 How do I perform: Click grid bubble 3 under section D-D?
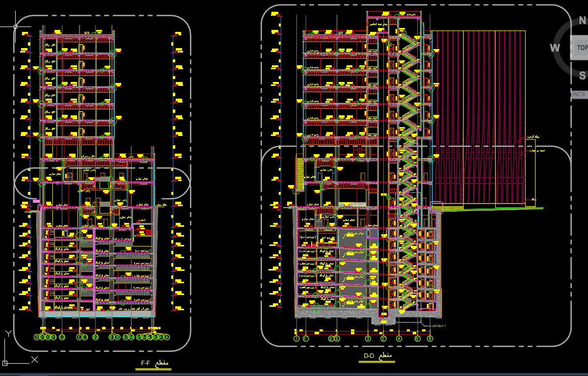tap(368, 339)
